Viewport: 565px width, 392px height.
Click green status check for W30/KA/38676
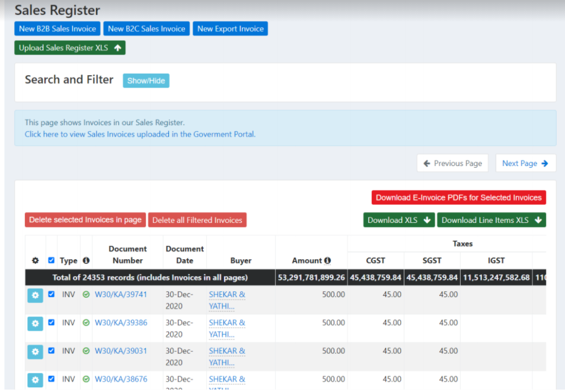(x=86, y=379)
